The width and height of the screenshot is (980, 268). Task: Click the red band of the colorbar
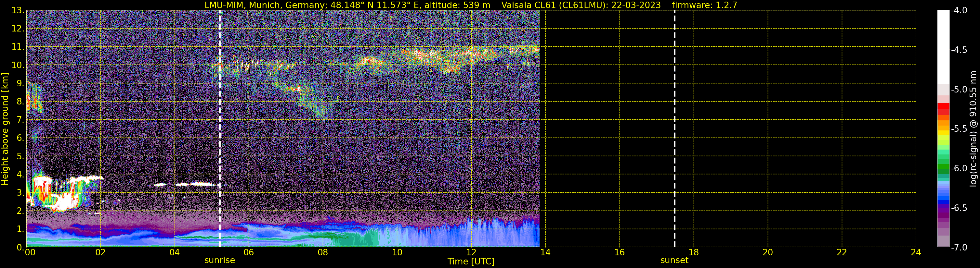pyautogui.click(x=944, y=106)
